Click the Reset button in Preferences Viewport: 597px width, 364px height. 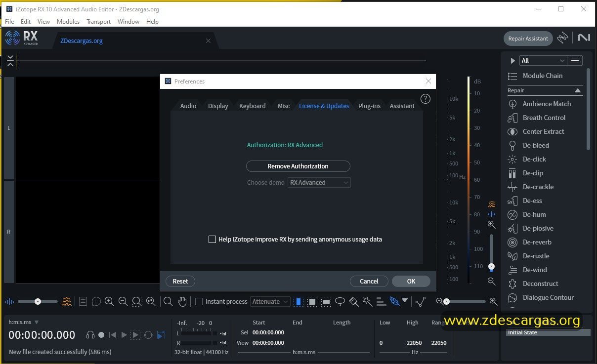(180, 281)
